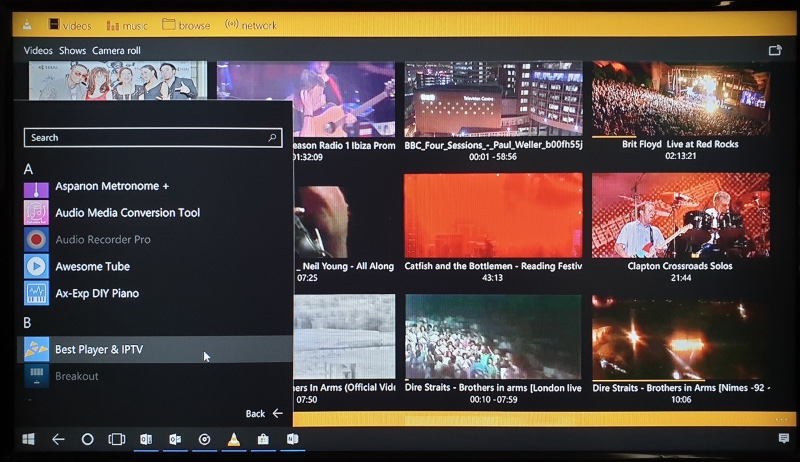Click the Catfish and the Bottlemen title
Image resolution: width=800 pixels, height=462 pixels.
pyautogui.click(x=493, y=266)
